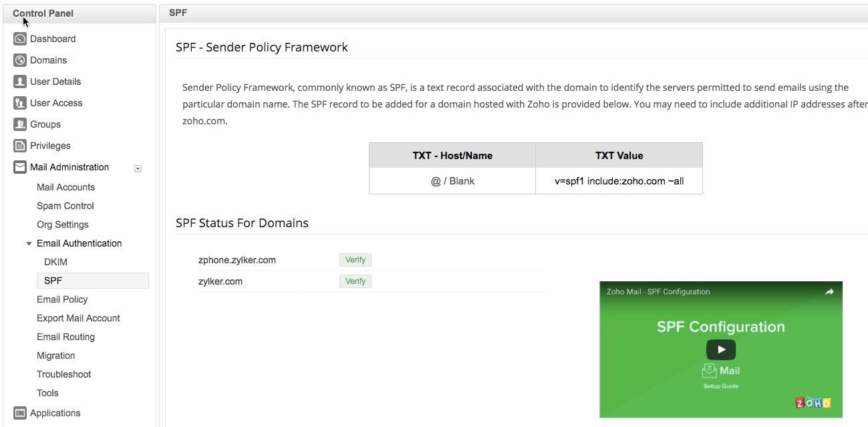
Task: Collapse the Mail Administration section
Action: (138, 168)
